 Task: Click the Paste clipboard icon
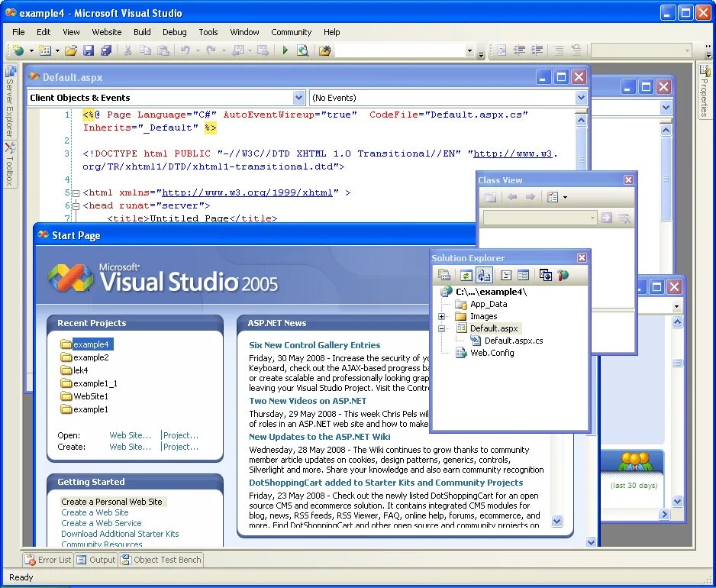pos(163,50)
